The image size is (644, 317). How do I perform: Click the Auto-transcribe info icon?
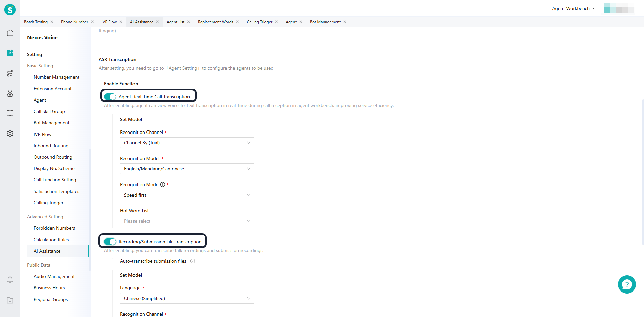click(193, 261)
